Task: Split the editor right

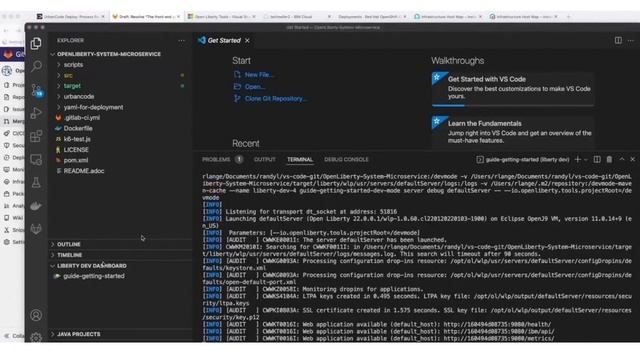Action: point(618,40)
